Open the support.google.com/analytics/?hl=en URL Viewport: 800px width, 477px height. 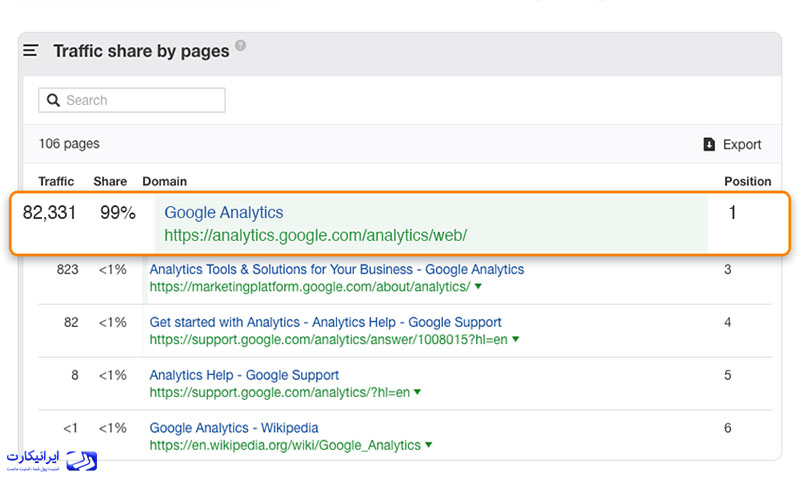(280, 392)
